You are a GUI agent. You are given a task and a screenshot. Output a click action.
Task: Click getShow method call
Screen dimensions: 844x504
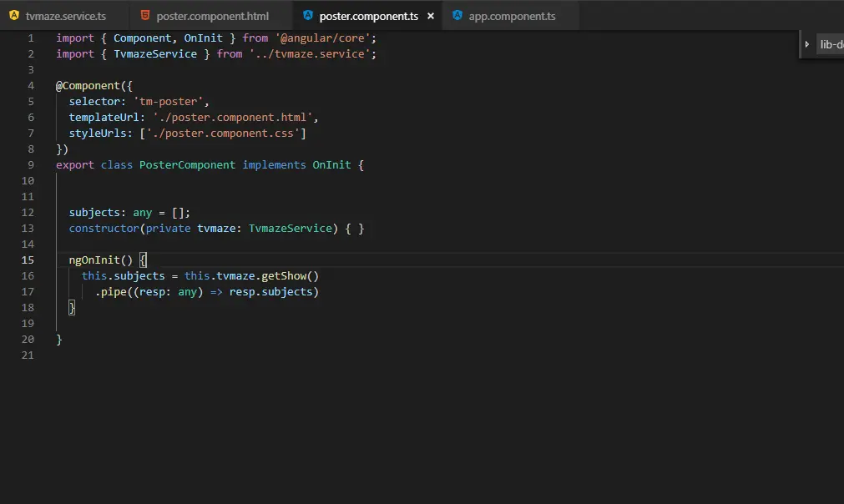click(x=284, y=275)
